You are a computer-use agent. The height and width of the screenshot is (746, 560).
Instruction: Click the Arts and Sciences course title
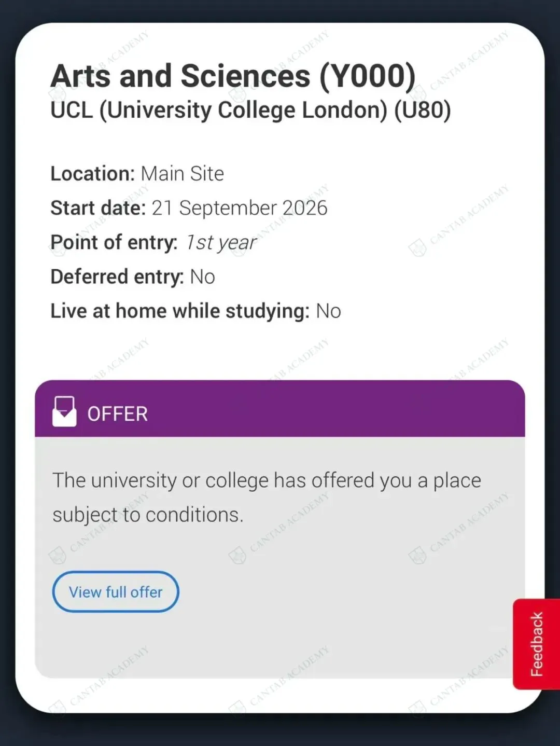180,76
